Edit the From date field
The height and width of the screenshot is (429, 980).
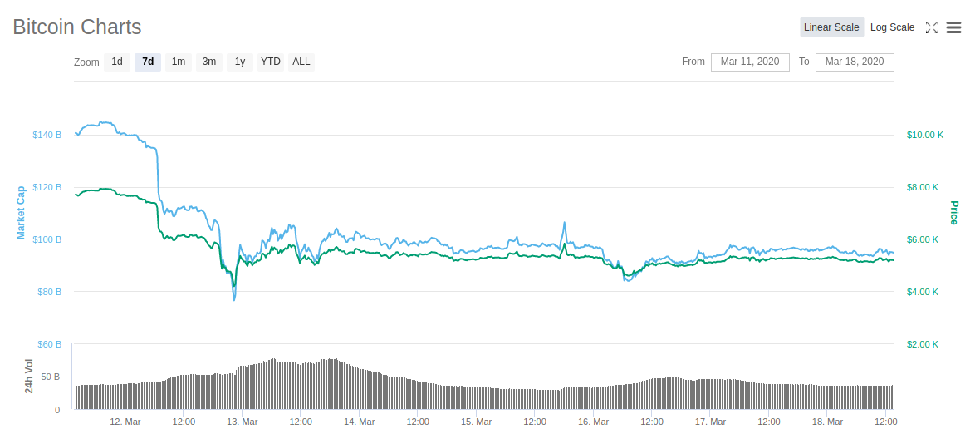coord(750,62)
